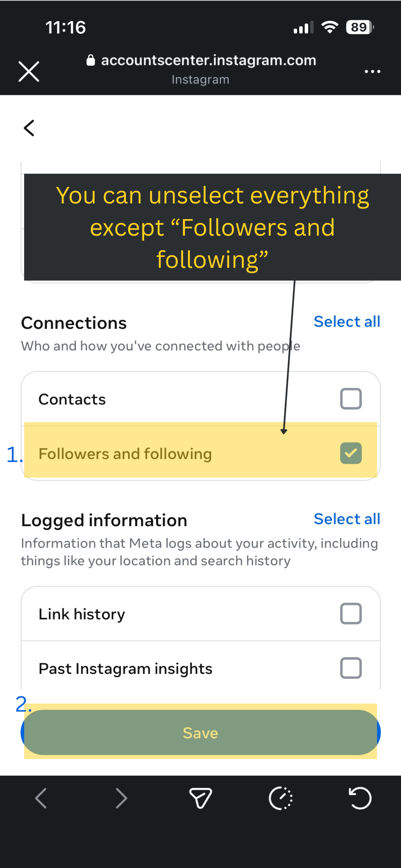Tick the Link history checkbox
This screenshot has width=401, height=868.
[351, 614]
